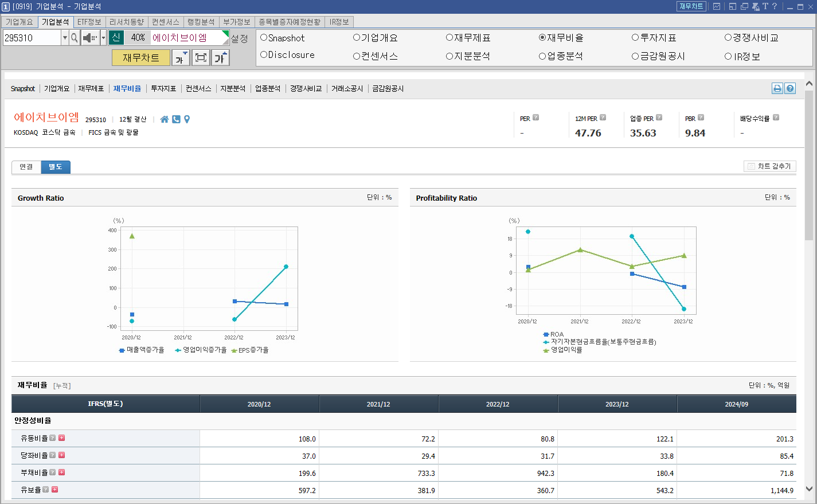
Task: Select the Disclosure radio button
Action: (x=264, y=54)
